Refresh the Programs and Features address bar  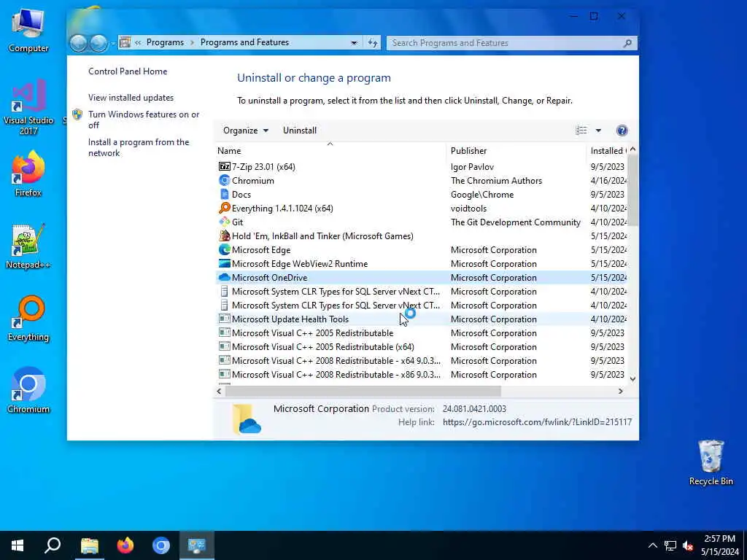point(373,43)
